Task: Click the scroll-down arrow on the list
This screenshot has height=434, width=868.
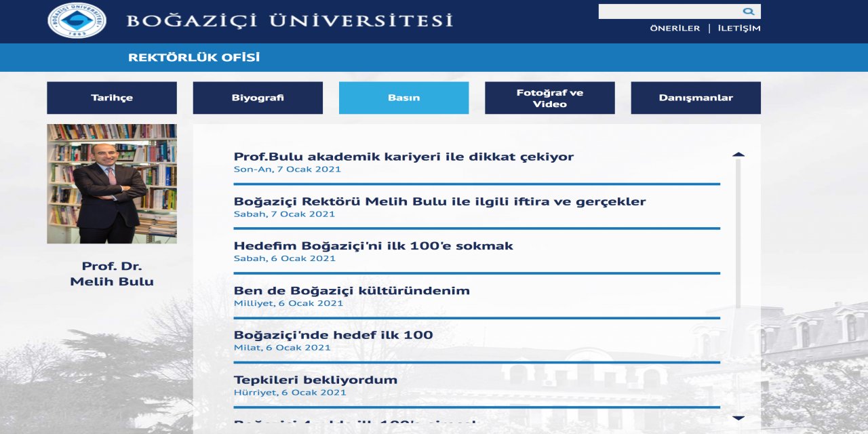Action: pyautogui.click(x=737, y=418)
